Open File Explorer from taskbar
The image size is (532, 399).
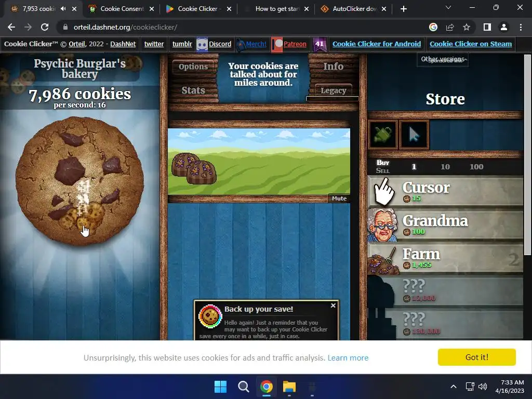289,387
